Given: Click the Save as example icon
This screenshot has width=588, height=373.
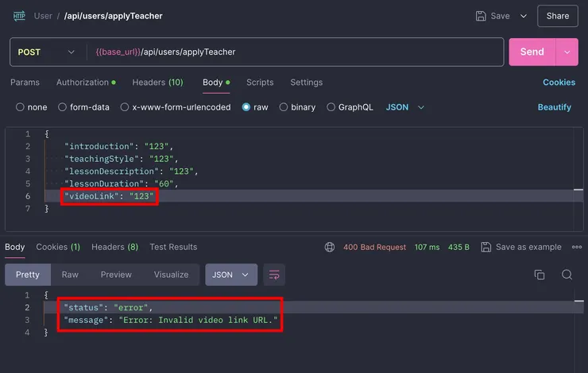Looking at the screenshot, I should click(x=486, y=247).
